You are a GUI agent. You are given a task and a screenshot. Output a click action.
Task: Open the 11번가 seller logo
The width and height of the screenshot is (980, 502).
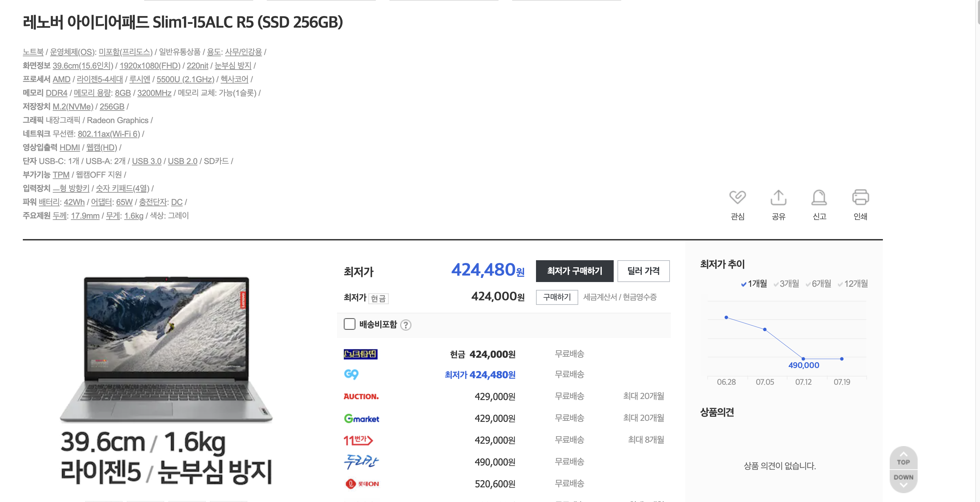358,440
